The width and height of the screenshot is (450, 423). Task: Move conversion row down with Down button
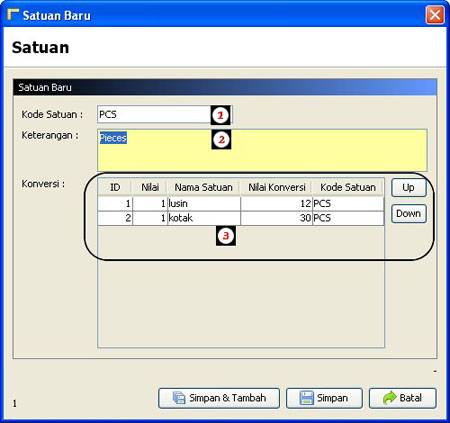[x=409, y=214]
